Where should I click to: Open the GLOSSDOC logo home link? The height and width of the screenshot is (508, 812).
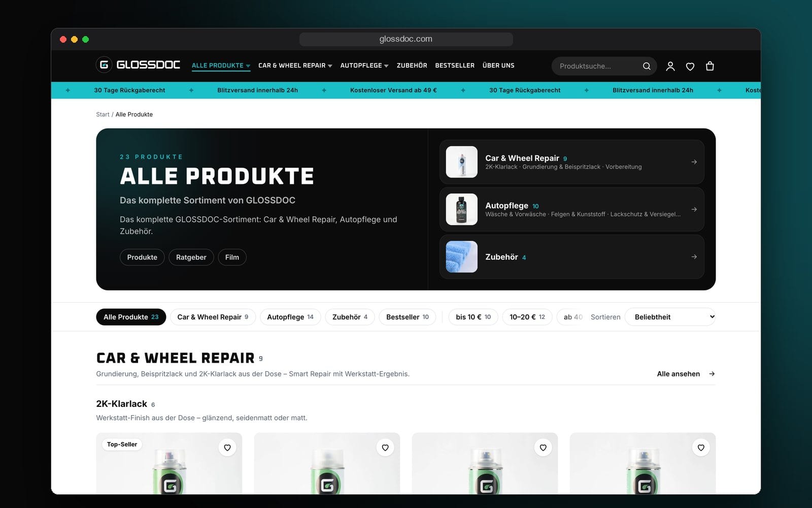138,65
